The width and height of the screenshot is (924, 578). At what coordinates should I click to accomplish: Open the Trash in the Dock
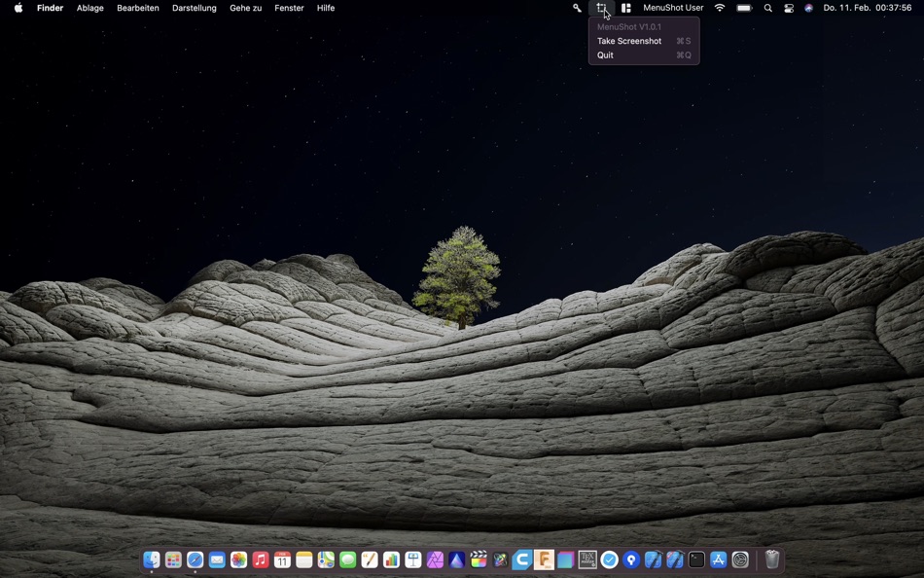772,560
